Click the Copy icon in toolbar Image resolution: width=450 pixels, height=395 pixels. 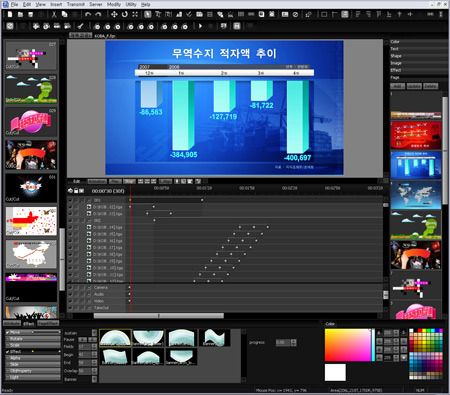[x=64, y=14]
